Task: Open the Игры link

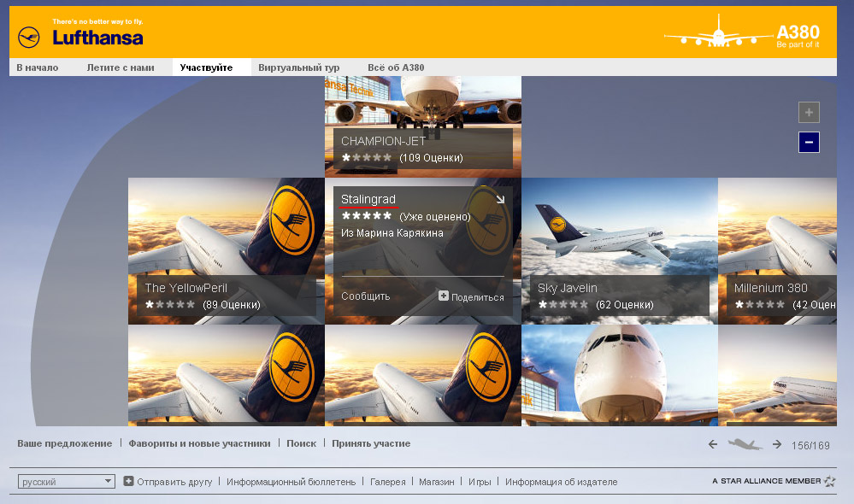Action: pyautogui.click(x=480, y=482)
